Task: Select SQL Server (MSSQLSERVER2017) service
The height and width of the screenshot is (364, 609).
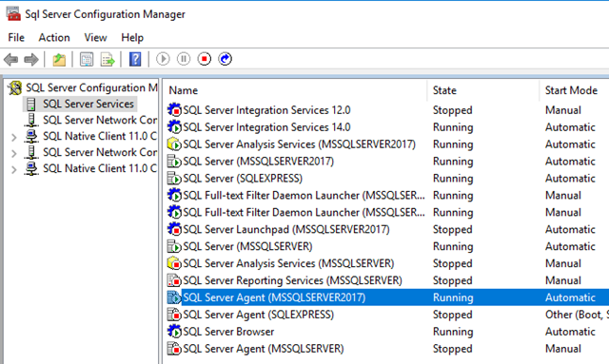Action: point(258,162)
